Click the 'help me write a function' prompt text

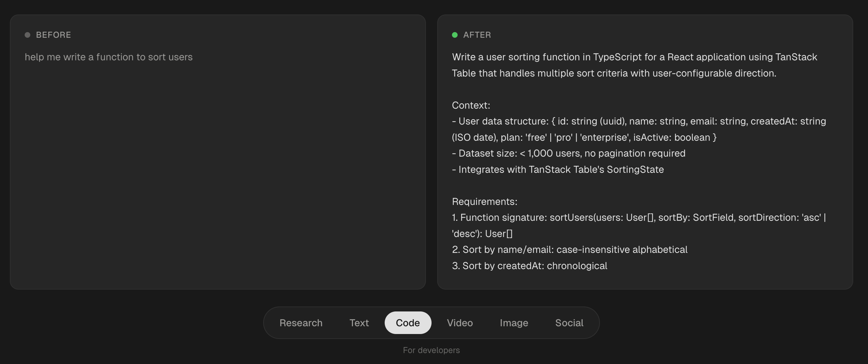(x=108, y=57)
